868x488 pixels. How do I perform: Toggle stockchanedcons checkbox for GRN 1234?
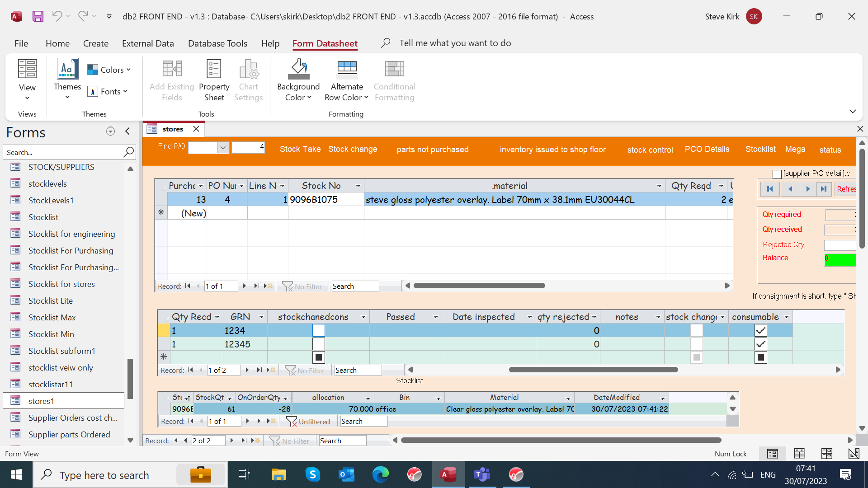coord(319,330)
